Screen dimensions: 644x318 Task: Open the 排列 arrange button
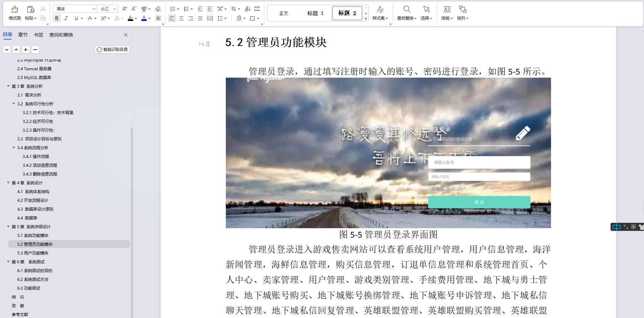coord(462,13)
